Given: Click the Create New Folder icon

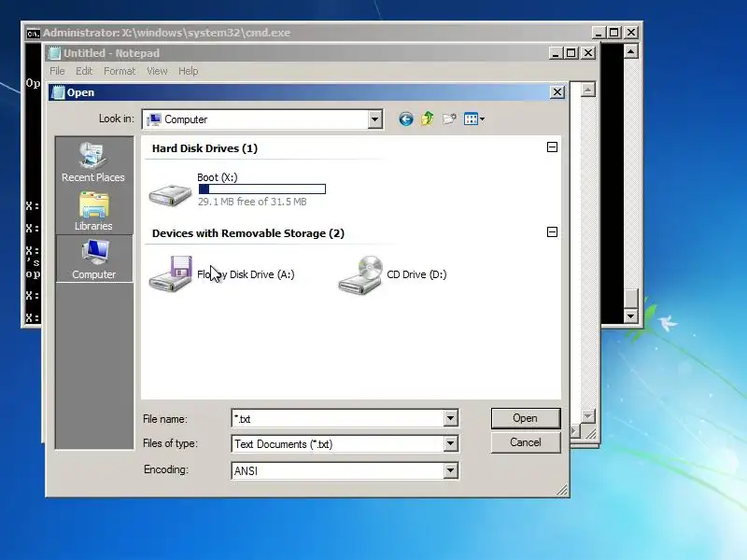Looking at the screenshot, I should tap(449, 119).
